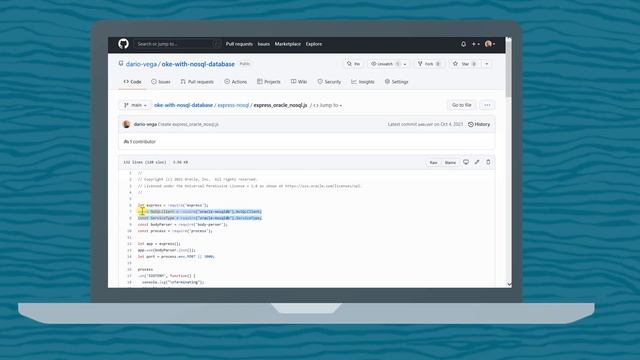The image size is (640, 360).
Task: Click the express_oracle_nosql.js file name
Action: click(x=280, y=105)
